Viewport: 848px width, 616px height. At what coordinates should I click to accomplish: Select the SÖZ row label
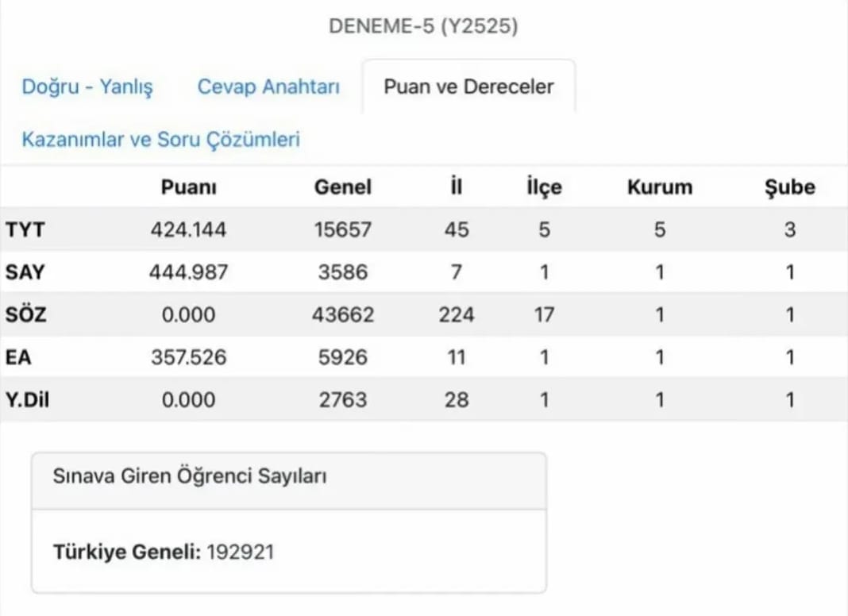click(x=25, y=315)
